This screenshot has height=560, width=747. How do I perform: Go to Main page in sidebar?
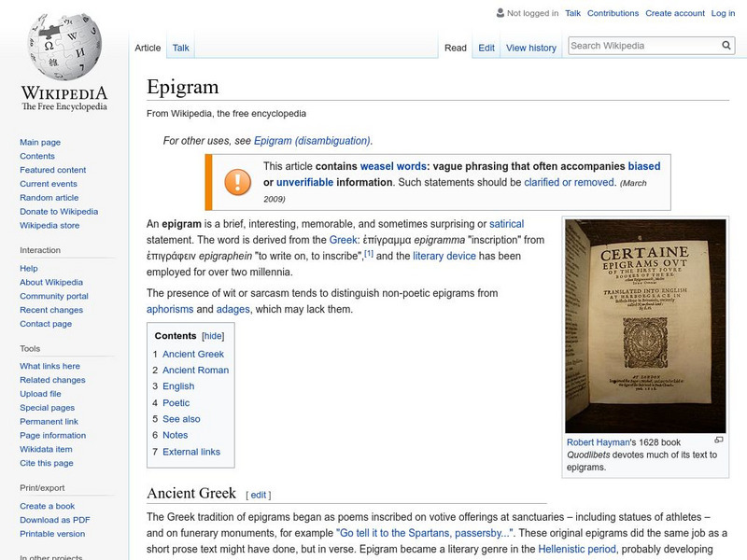40,142
